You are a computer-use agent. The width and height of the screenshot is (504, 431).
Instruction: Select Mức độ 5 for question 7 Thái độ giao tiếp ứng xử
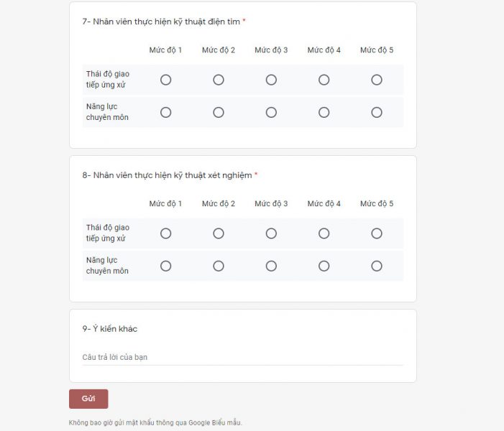[377, 80]
